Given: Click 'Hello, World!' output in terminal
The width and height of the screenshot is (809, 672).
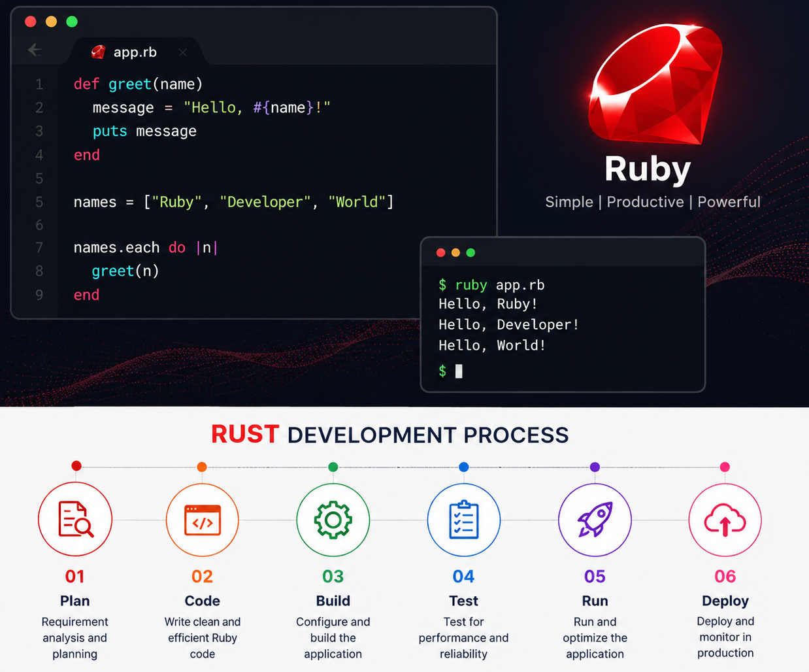Looking at the screenshot, I should [x=492, y=345].
